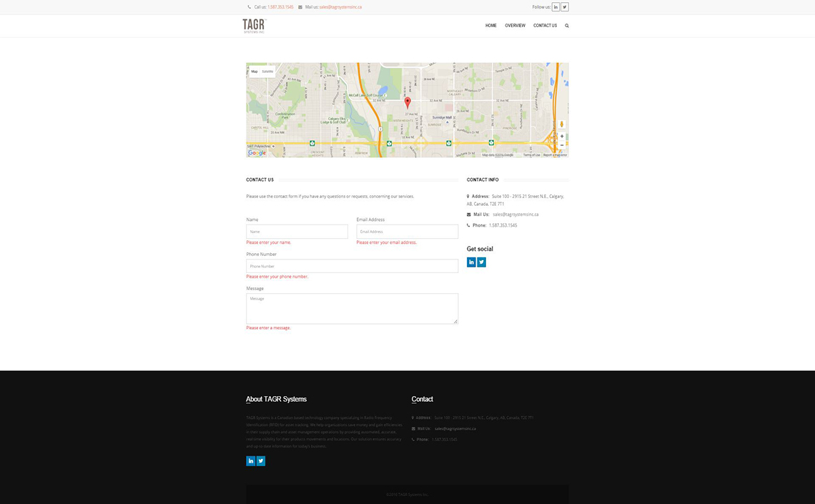
Task: Select the Street View pegman on map
Action: (x=561, y=124)
